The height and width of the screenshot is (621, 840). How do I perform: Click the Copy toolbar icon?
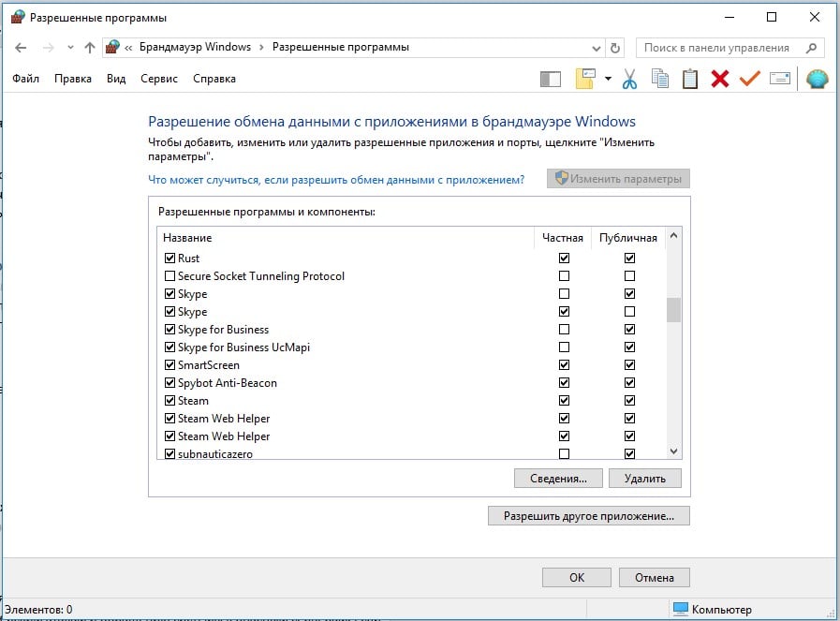point(659,79)
